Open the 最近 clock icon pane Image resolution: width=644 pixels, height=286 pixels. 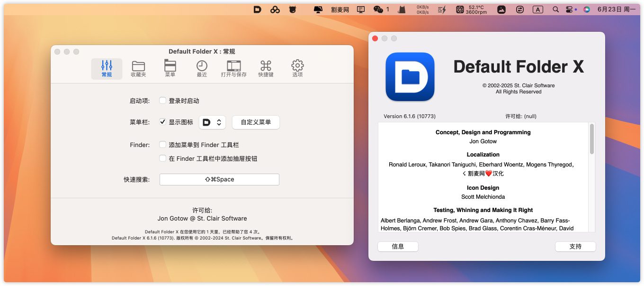202,69
